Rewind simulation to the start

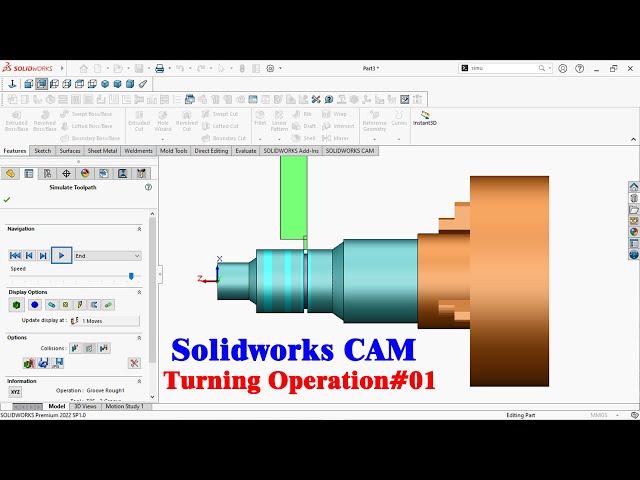pyautogui.click(x=15, y=256)
